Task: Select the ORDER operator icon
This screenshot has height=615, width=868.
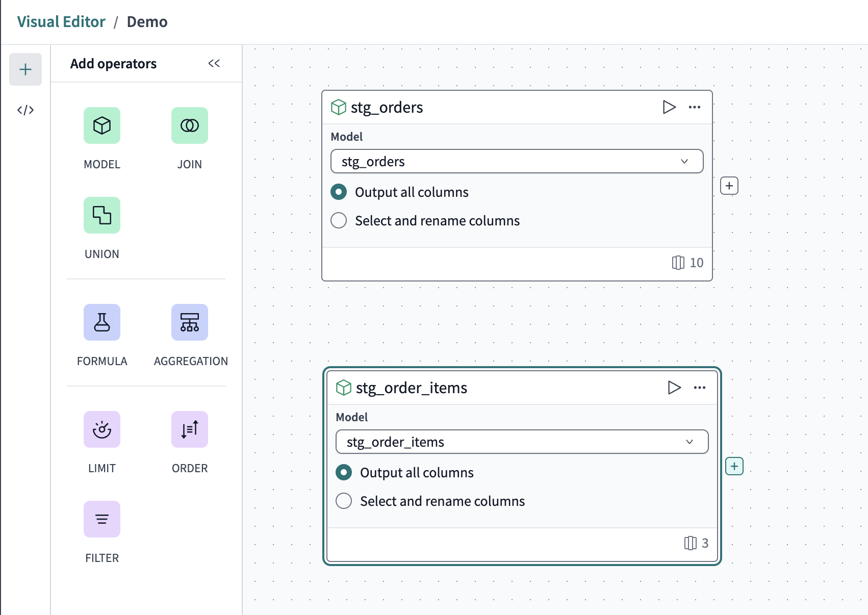Action: (189, 429)
